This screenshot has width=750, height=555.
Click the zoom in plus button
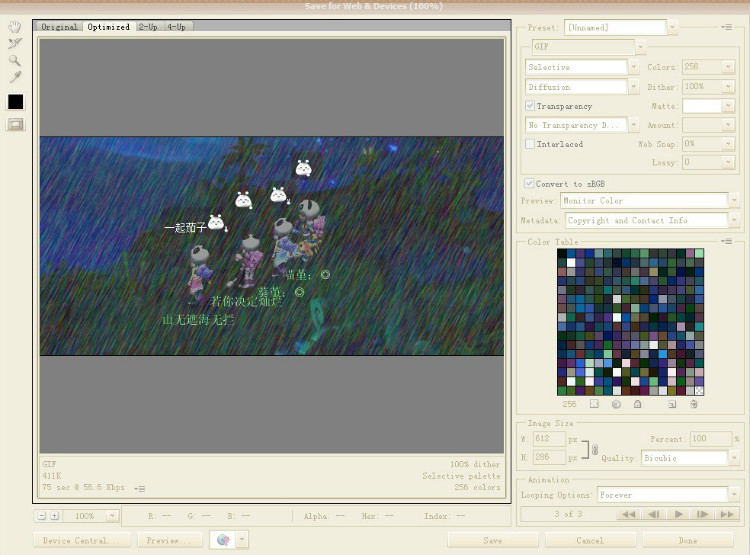pos(55,516)
